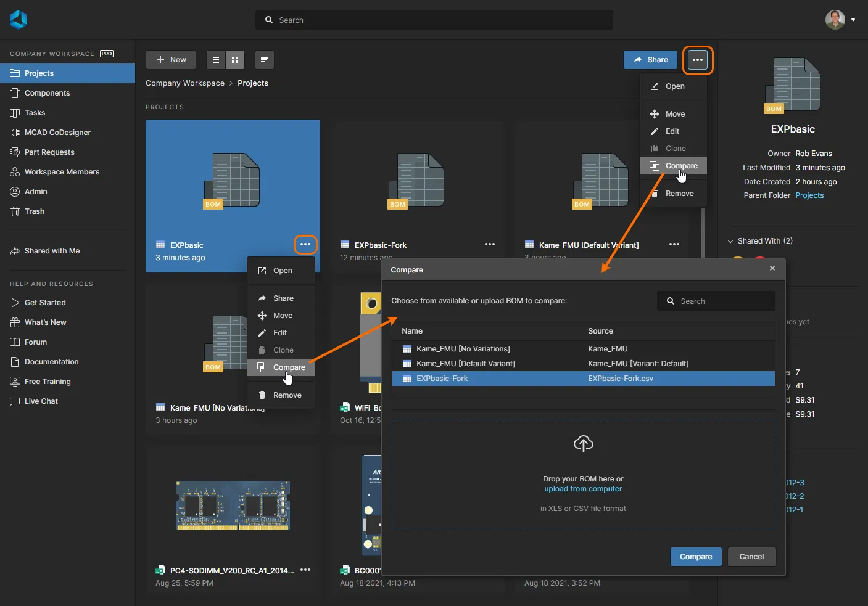Collapse the Shared With section
Screen dimensions: 868x606
point(730,241)
